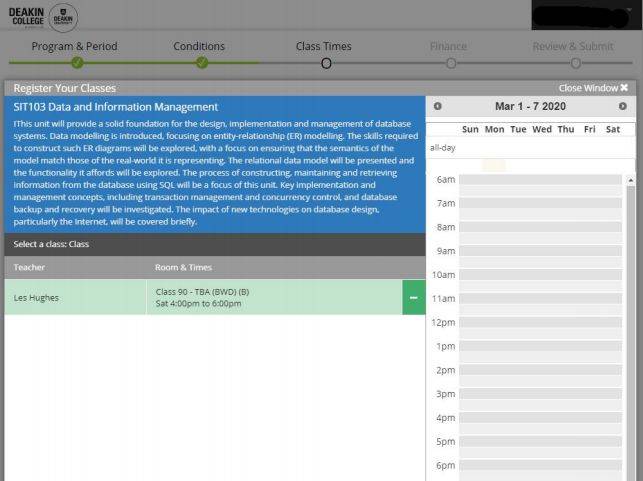This screenshot has width=643, height=481.
Task: Go to next week in calendar
Action: click(622, 106)
